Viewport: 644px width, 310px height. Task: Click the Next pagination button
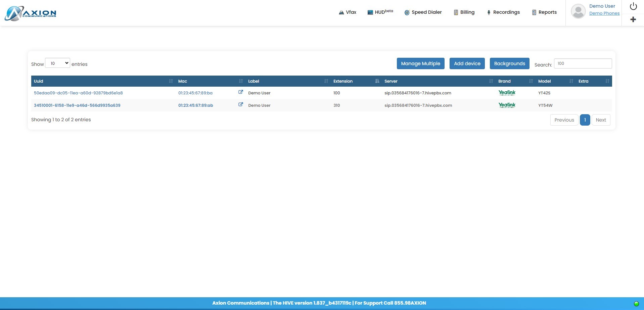coord(601,120)
